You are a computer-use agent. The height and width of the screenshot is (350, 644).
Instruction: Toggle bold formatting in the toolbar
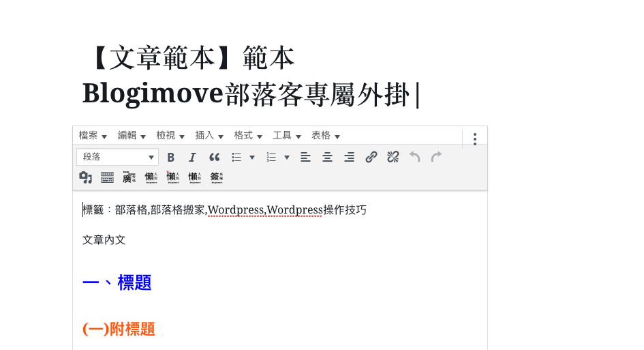click(x=171, y=157)
